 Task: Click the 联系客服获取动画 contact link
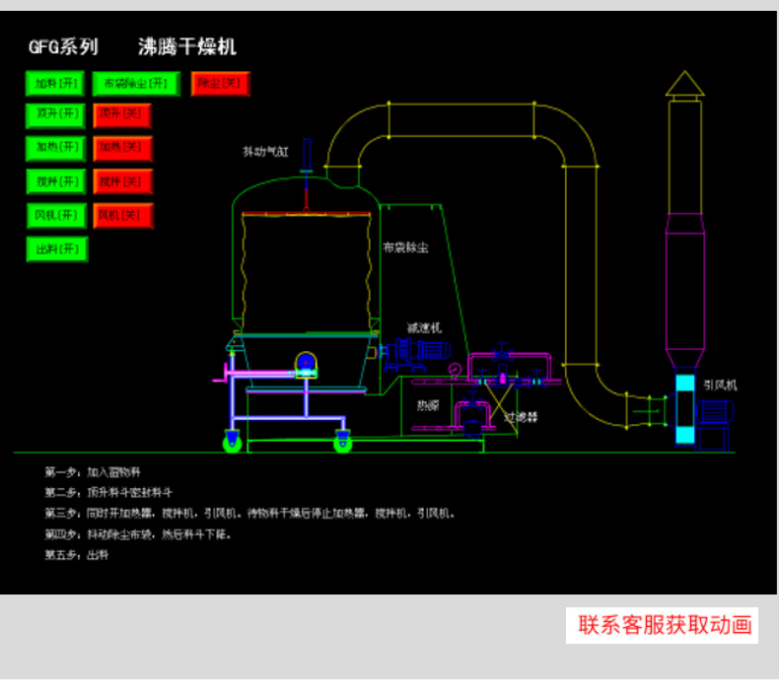pyautogui.click(x=665, y=625)
